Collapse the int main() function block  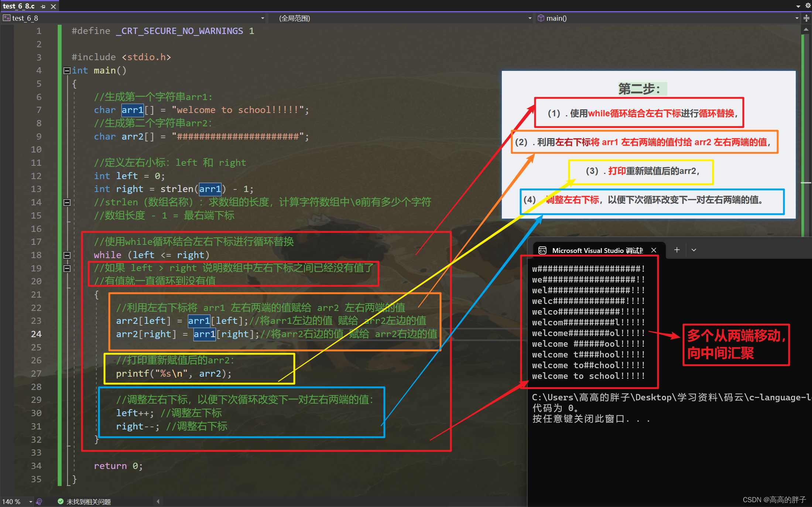click(67, 71)
